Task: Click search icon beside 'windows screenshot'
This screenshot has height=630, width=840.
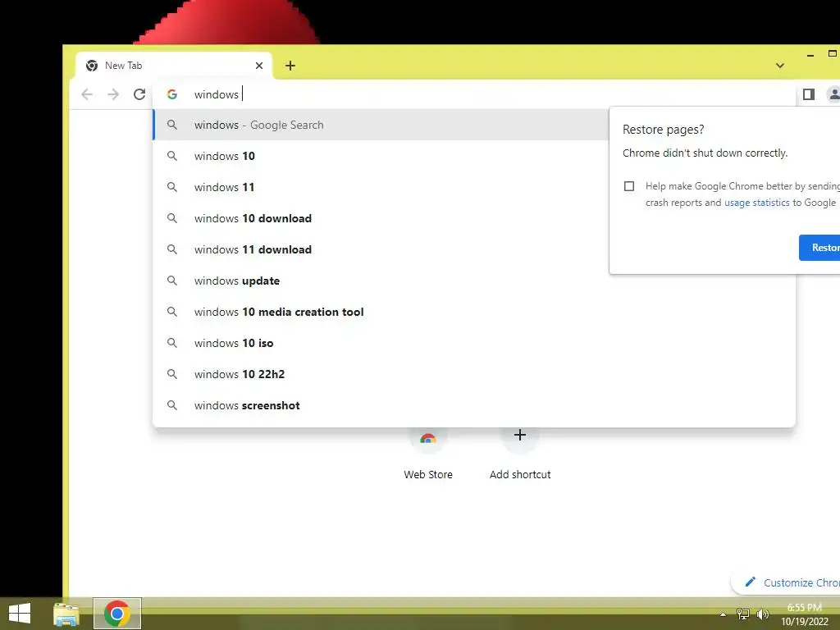Action: click(172, 405)
